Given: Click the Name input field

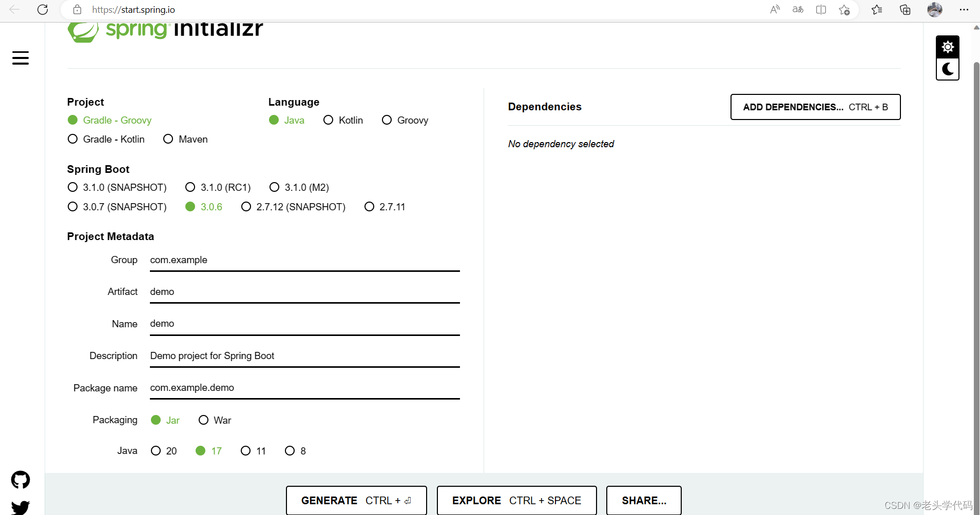Looking at the screenshot, I should 305,324.
